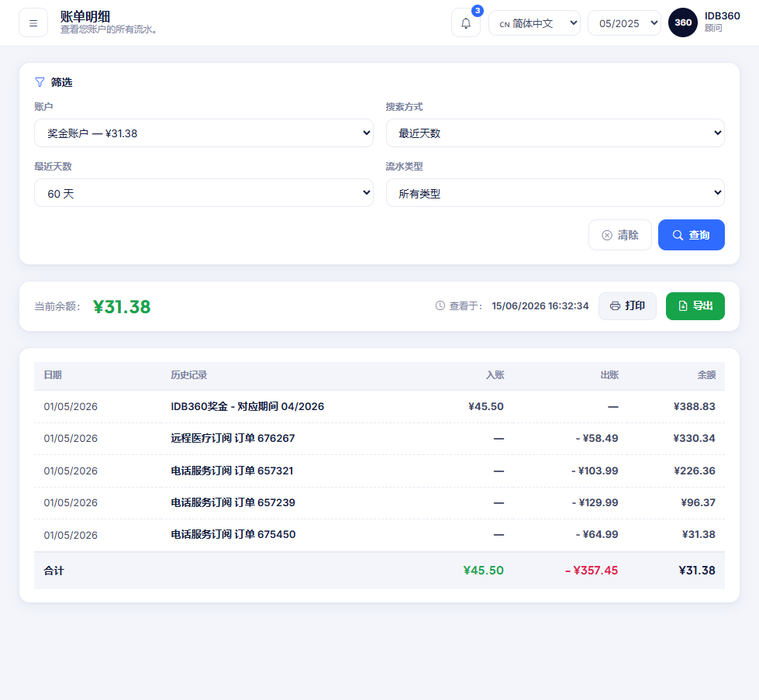
Task: Click the balance ¥226.36
Action: (695, 471)
